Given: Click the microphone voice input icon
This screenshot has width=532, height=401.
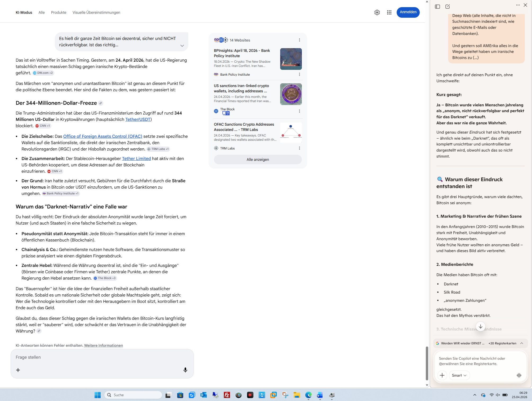Looking at the screenshot, I should coord(185,370).
